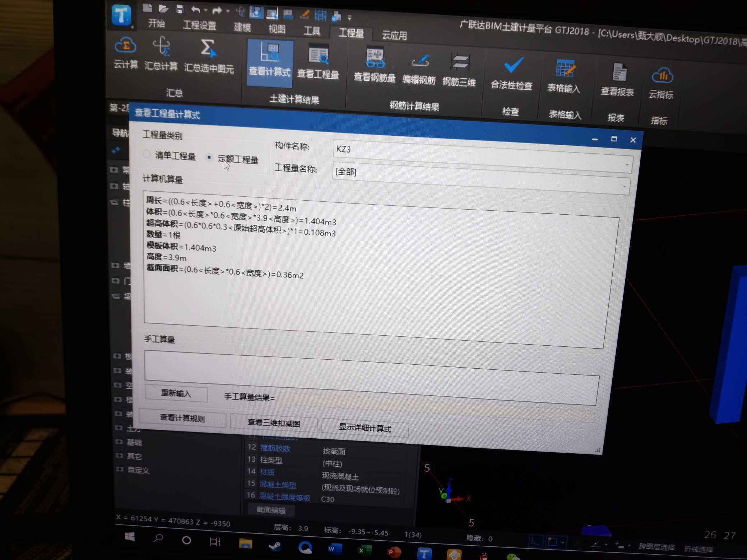Launch the 钢筋三维 view tool

click(459, 70)
